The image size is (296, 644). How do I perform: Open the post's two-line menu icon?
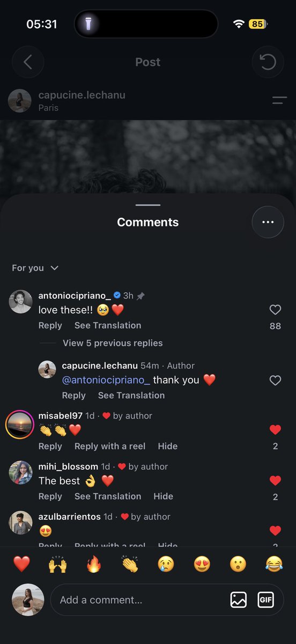[x=279, y=100]
